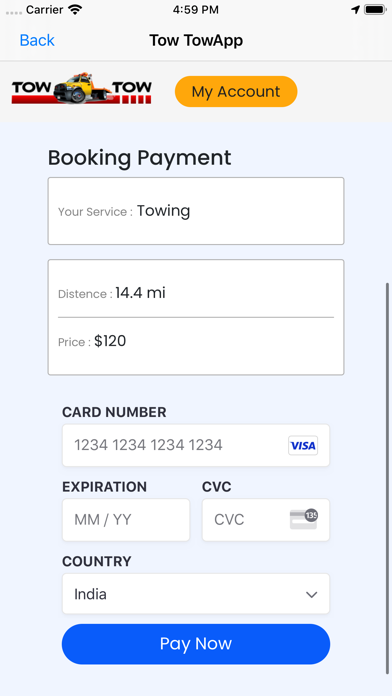The image size is (392, 696).
Task: Tap the location arrow status icon
Action: pos(355,10)
